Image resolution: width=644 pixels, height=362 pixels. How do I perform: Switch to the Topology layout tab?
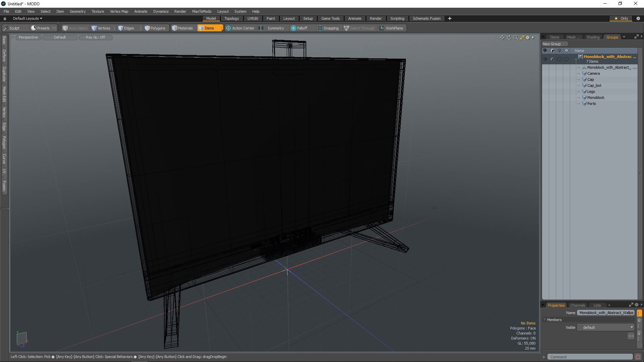coord(231,18)
